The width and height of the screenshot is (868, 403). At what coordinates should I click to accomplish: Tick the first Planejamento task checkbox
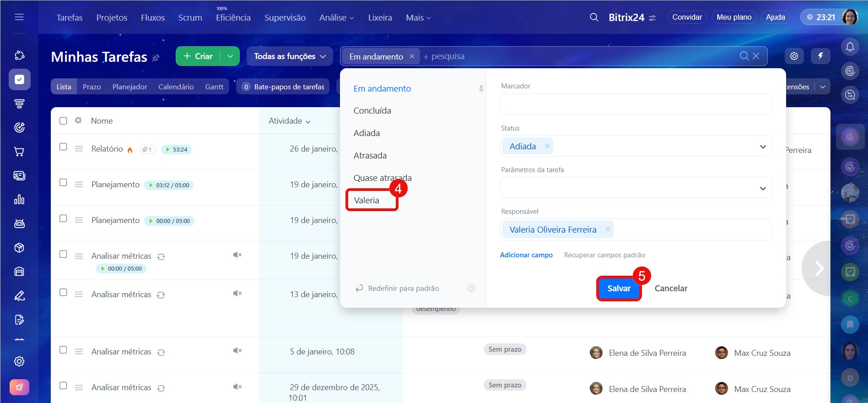point(63,183)
